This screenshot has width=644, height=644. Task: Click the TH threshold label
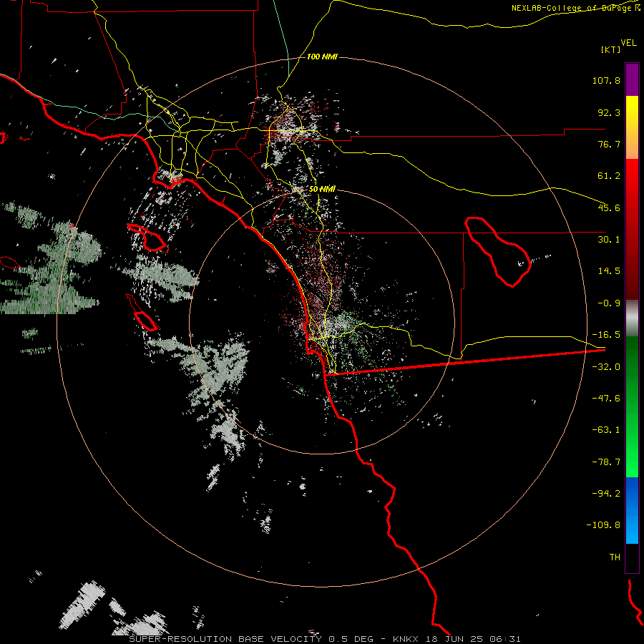pos(615,557)
